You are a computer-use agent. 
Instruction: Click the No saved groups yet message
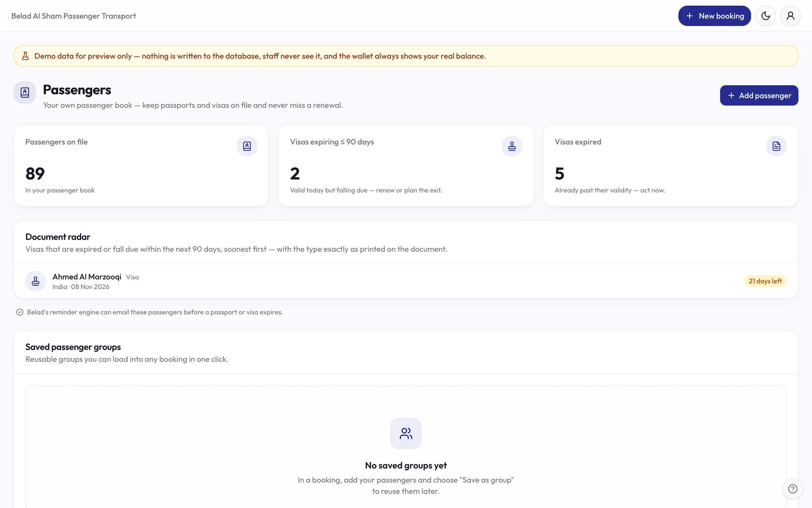pos(406,466)
